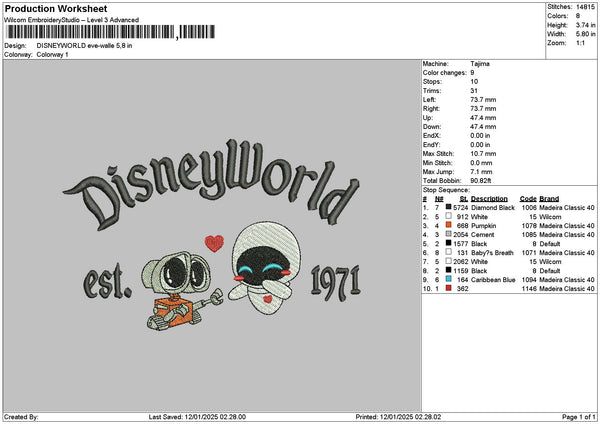Click the N# column header

pyautogui.click(x=439, y=199)
